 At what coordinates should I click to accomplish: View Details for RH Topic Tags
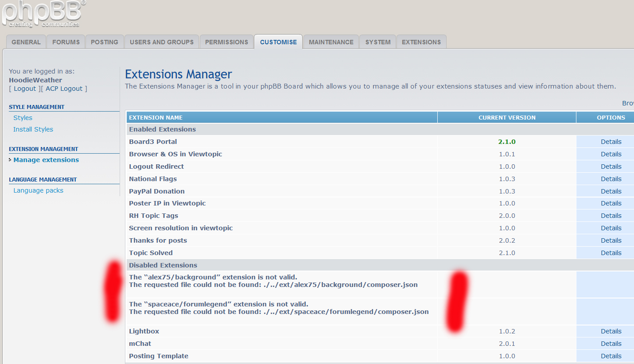[x=611, y=216]
